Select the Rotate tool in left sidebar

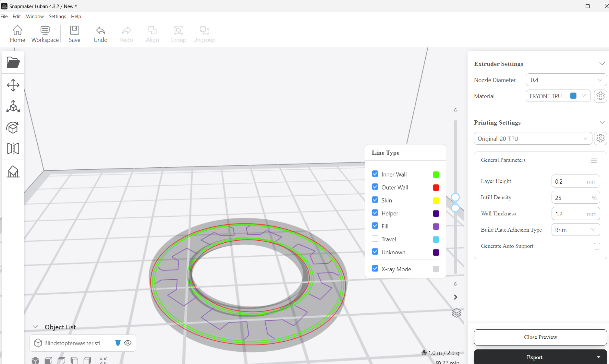[x=13, y=127]
